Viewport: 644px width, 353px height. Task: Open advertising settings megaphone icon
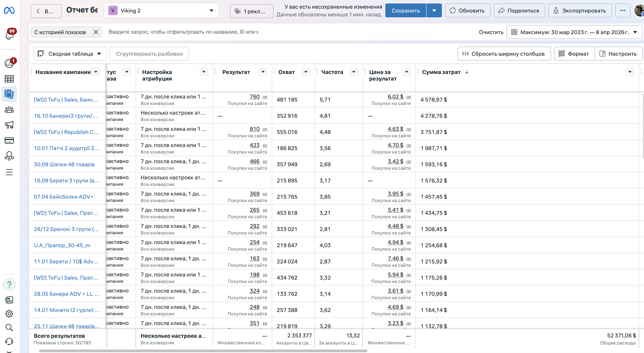[9, 125]
